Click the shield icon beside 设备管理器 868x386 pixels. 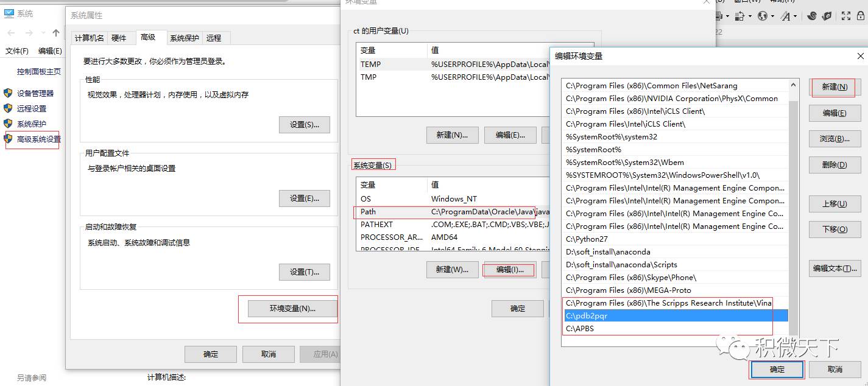[x=8, y=93]
